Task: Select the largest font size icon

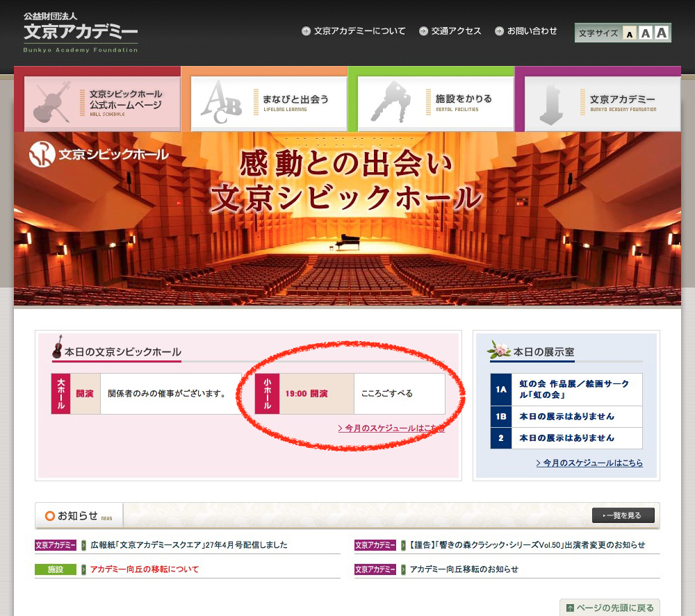Action: (x=661, y=33)
